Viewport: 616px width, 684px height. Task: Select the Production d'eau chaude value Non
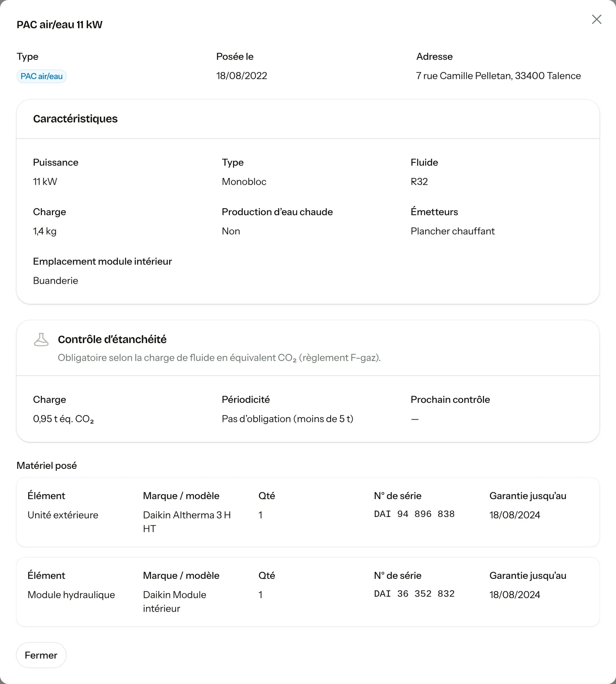point(231,231)
